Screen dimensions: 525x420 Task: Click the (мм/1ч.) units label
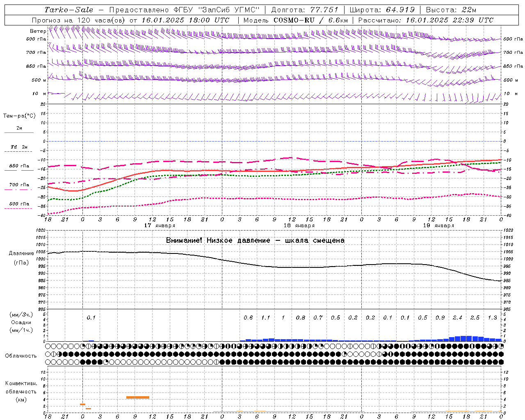coord(21,330)
